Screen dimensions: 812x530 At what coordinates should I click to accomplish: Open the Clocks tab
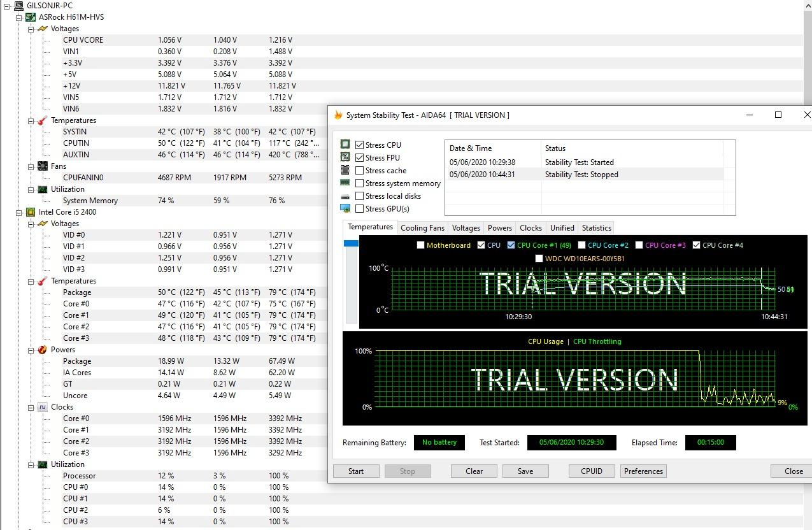click(x=531, y=228)
